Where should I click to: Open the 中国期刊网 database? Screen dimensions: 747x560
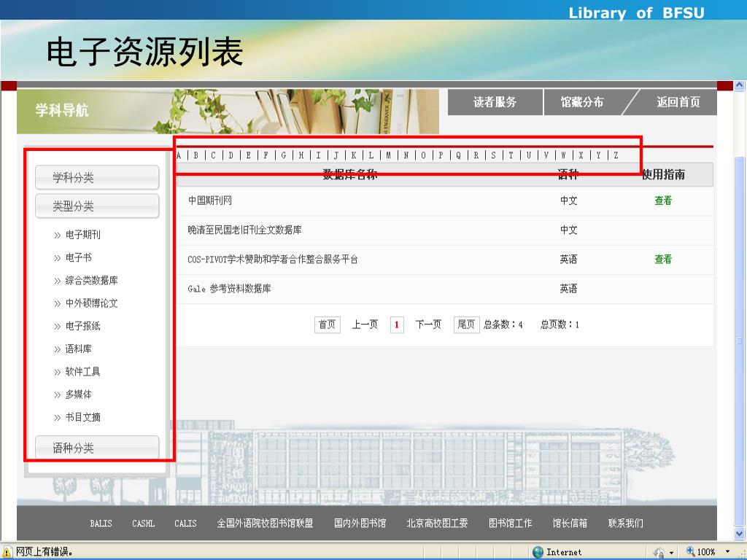(x=210, y=201)
